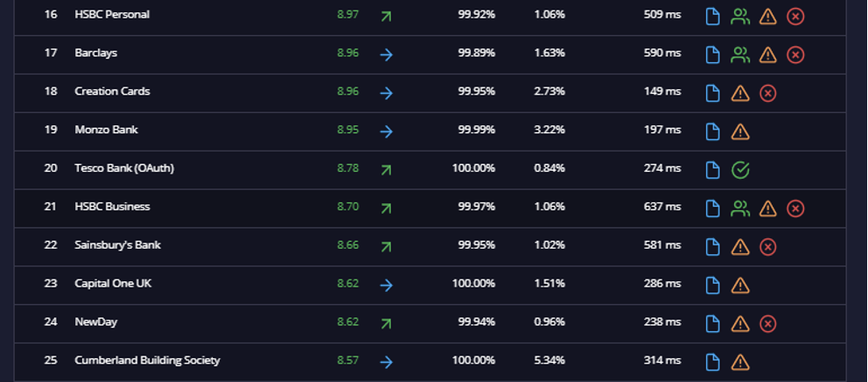The image size is (868, 382).
Task: Click the red error icon for Sainsbury's Bank
Action: coord(767,247)
